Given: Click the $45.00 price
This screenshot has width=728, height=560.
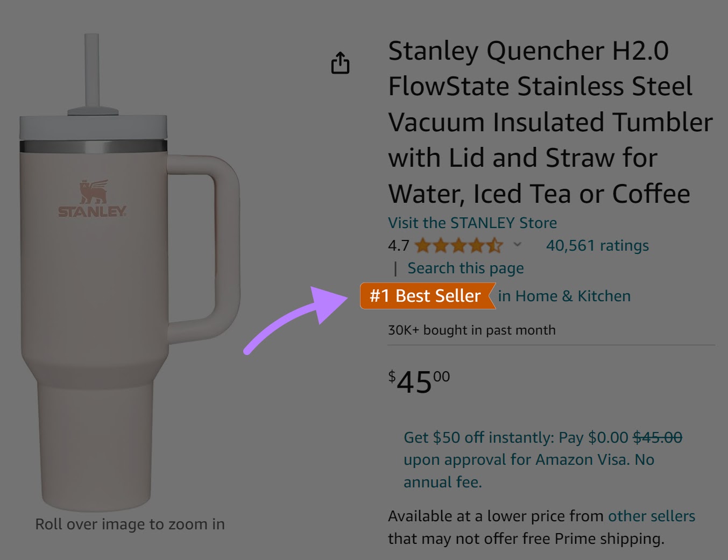Looking at the screenshot, I should (419, 380).
